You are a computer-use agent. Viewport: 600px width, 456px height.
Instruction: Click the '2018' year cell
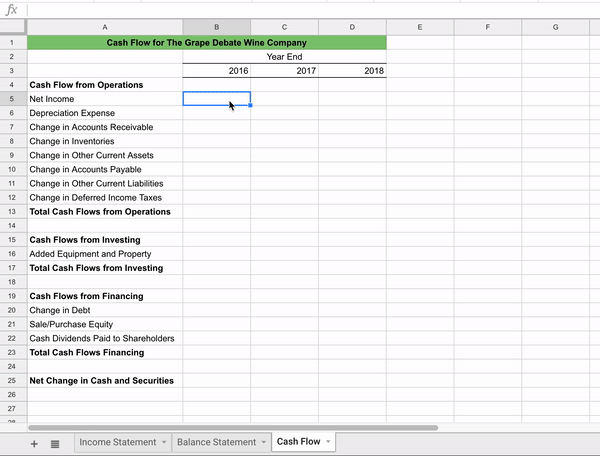(x=352, y=71)
